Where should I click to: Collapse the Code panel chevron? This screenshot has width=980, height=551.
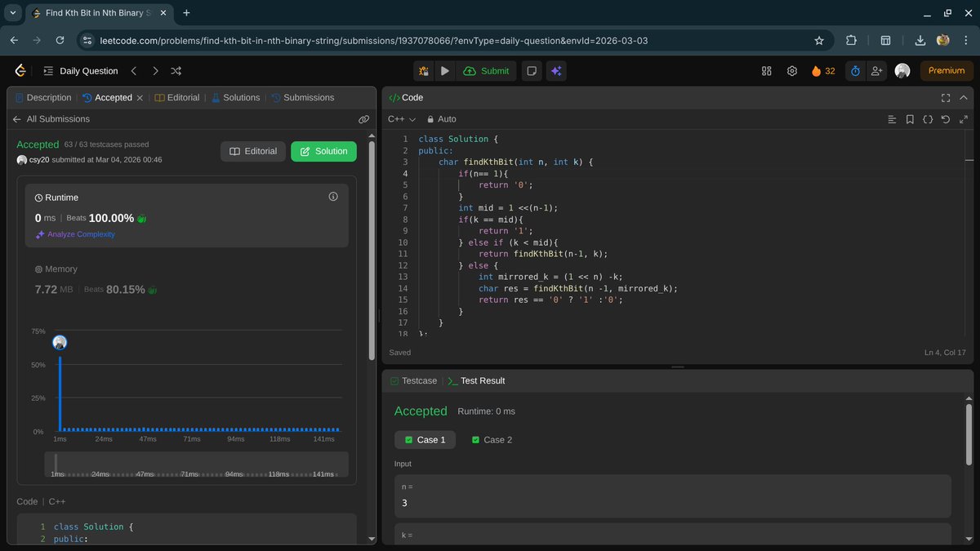pos(964,97)
